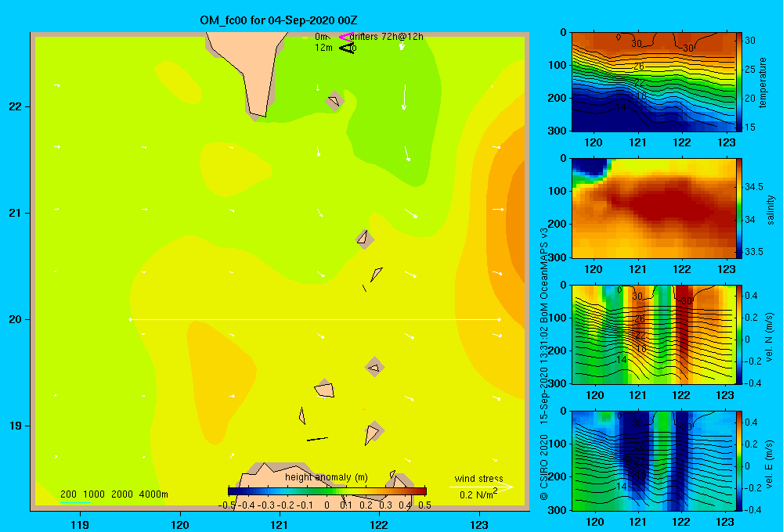
Task: Click the 25 tick on temperature colorbar
Action: click(750, 70)
